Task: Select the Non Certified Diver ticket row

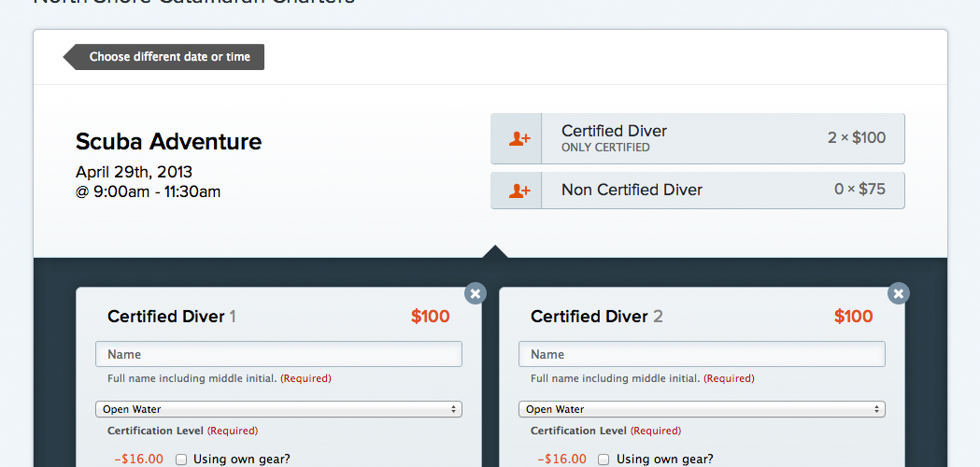Action: coord(698,190)
